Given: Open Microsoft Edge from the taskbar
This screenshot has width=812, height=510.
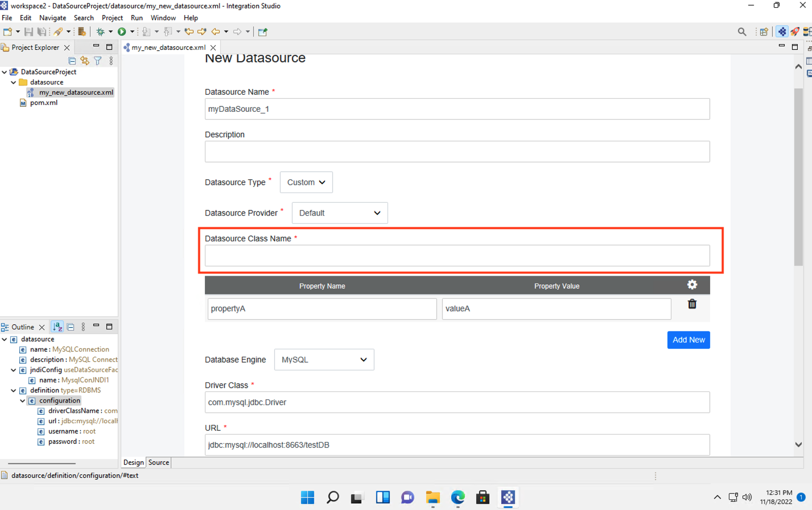Looking at the screenshot, I should 457,498.
